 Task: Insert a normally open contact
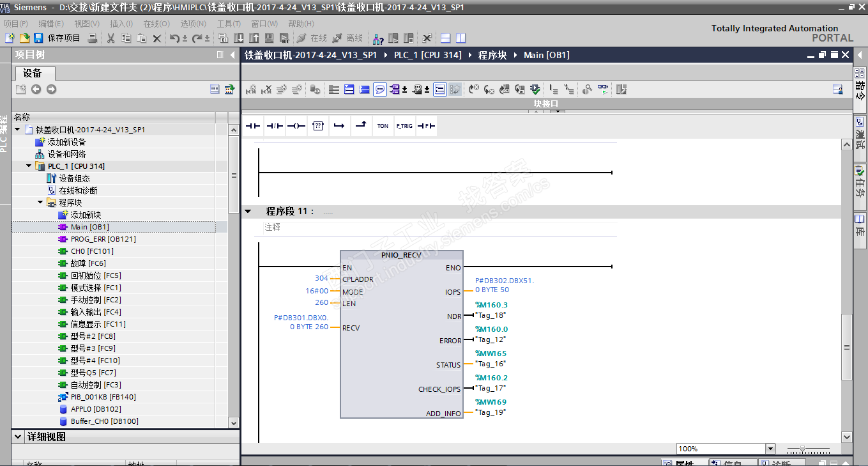(x=254, y=126)
